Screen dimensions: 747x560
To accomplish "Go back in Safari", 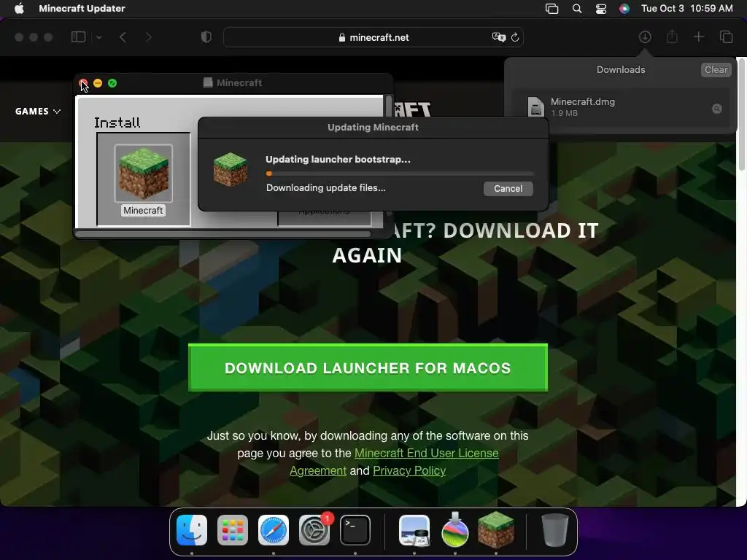I will pyautogui.click(x=123, y=37).
